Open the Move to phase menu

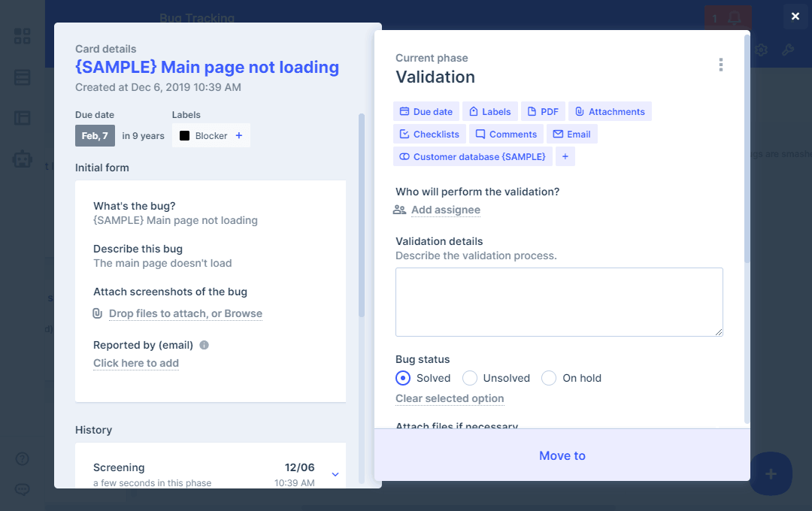point(562,455)
